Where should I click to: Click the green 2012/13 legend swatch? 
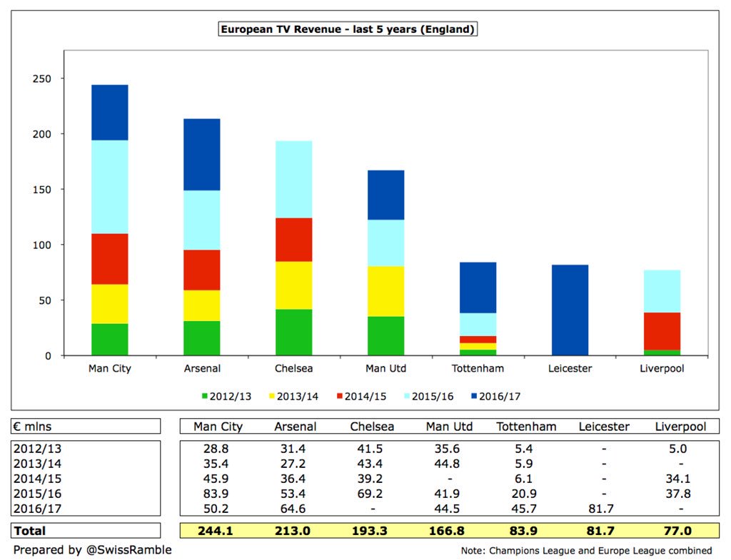(204, 396)
